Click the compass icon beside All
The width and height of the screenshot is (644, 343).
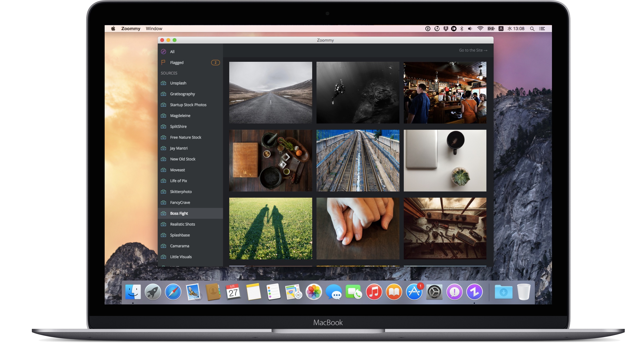[x=163, y=52]
